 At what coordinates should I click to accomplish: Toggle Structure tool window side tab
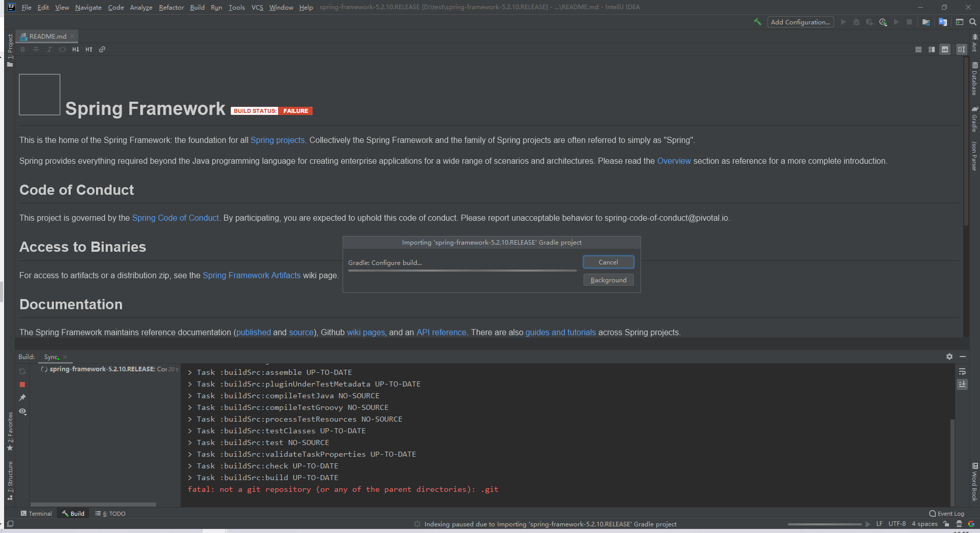point(10,480)
